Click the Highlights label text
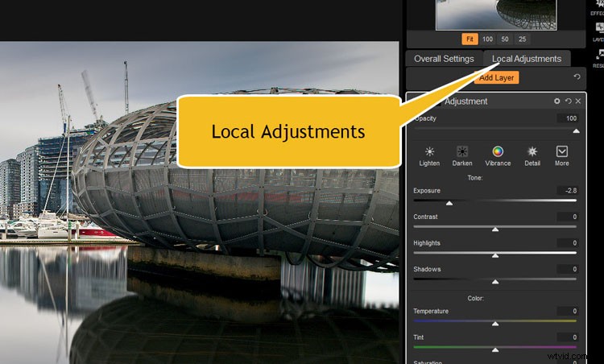The width and height of the screenshot is (604, 364). tap(426, 242)
